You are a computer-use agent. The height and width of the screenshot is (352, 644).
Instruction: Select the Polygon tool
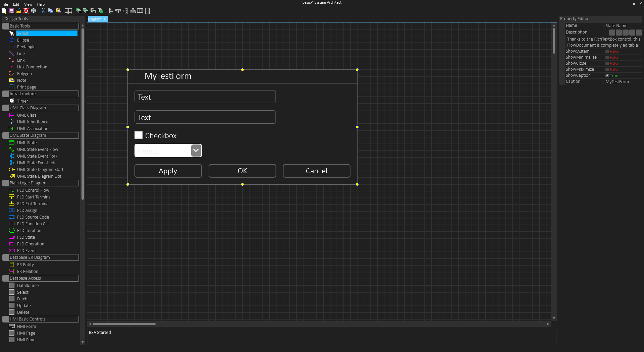24,73
